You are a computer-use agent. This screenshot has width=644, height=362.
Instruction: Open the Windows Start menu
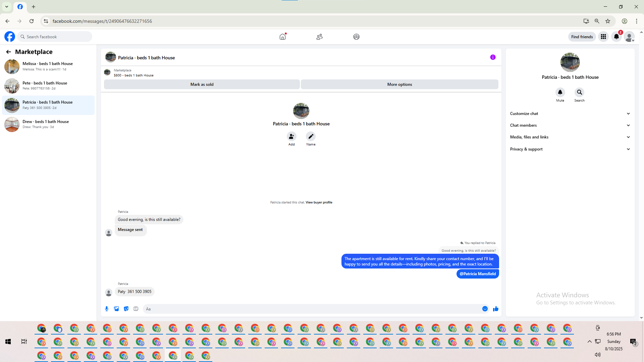[8, 342]
